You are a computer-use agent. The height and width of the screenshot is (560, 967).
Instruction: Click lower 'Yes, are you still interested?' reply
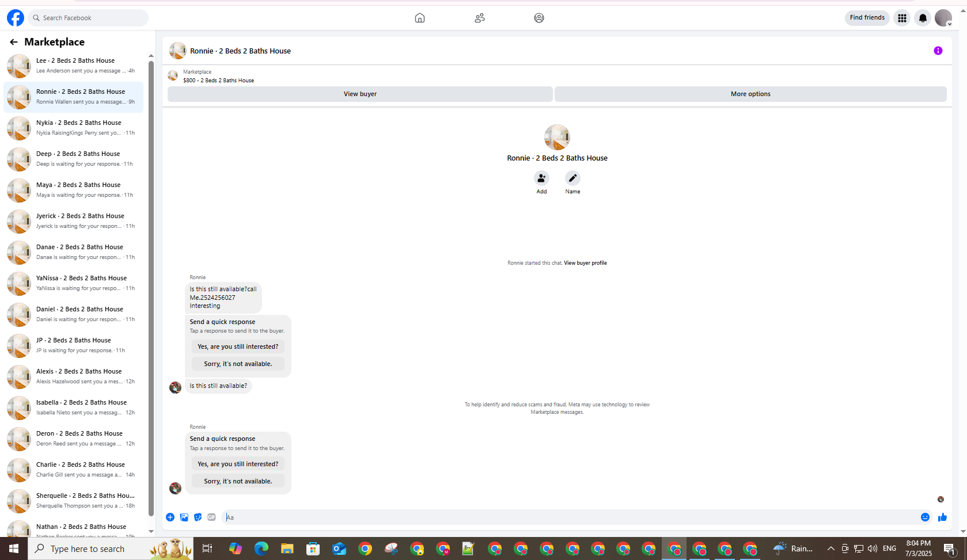tap(238, 464)
